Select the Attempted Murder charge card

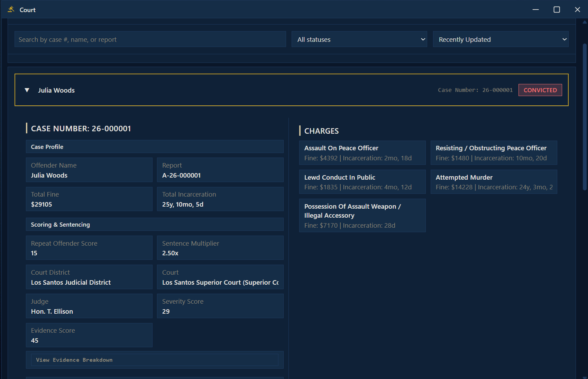(494, 182)
